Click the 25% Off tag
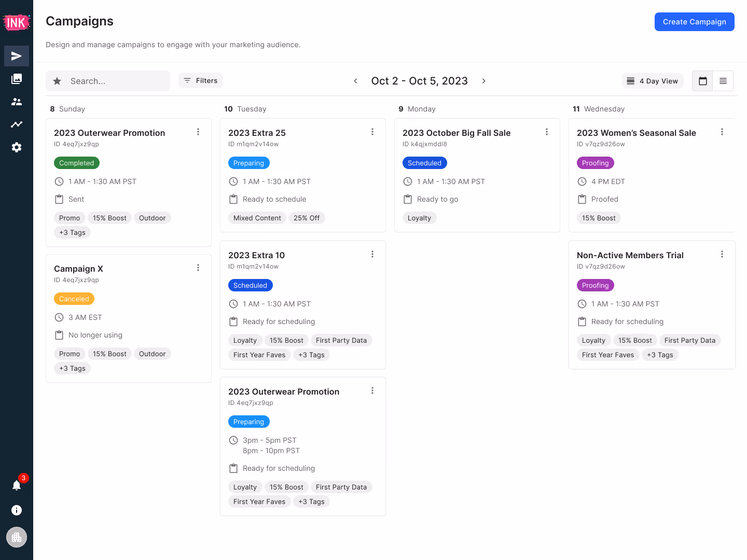The height and width of the screenshot is (560, 747). [307, 218]
